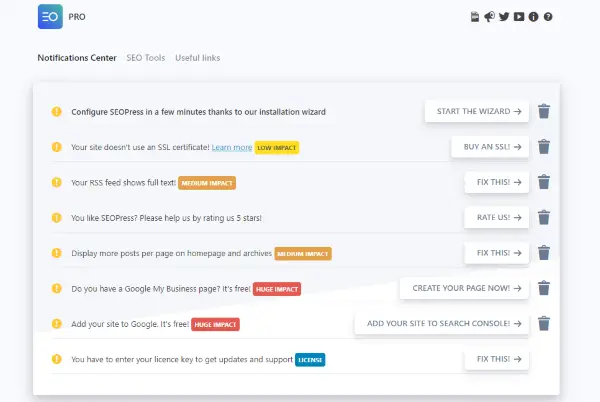Viewport: 600px width, 402px height.
Task: Trash the Google My Business notification
Action: (544, 288)
